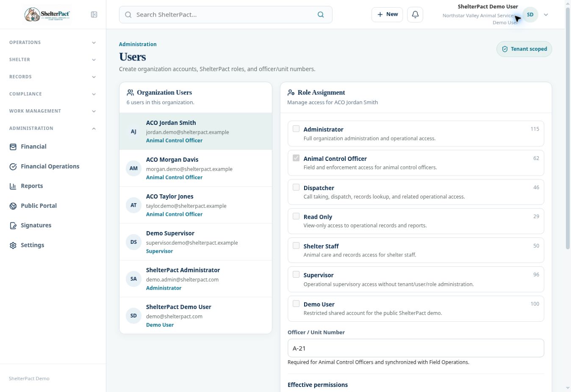Viewport: 571px width, 392px height.
Task: Open the user account dropdown chevron
Action: click(546, 15)
